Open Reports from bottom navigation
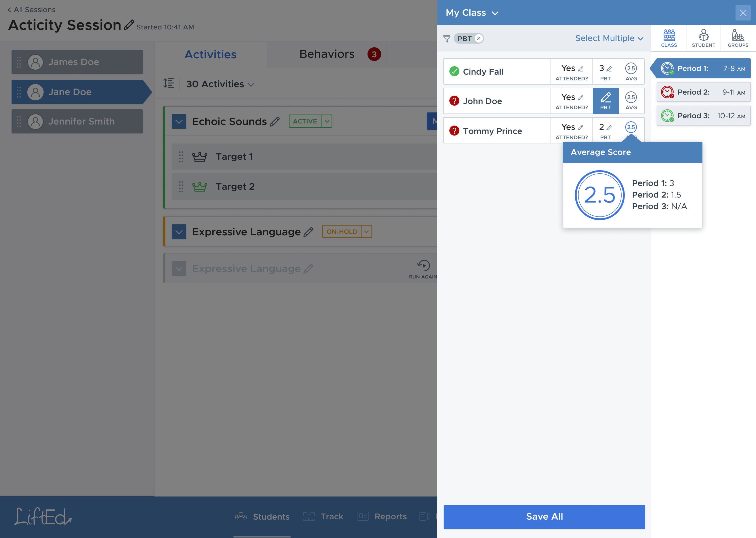The width and height of the screenshot is (756, 538). [363, 516]
